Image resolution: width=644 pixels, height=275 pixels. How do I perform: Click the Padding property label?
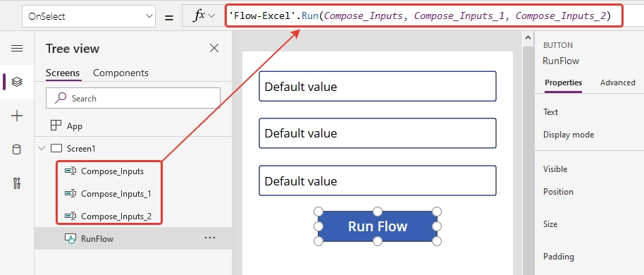(x=559, y=257)
